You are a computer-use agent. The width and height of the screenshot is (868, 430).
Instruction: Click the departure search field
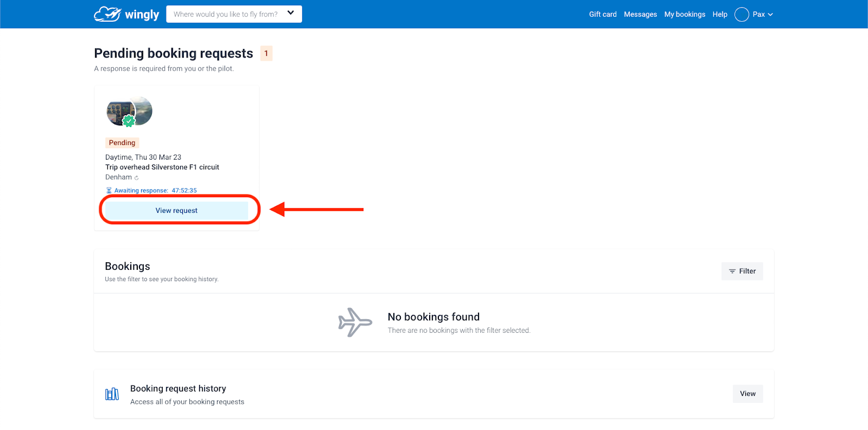[234, 14]
